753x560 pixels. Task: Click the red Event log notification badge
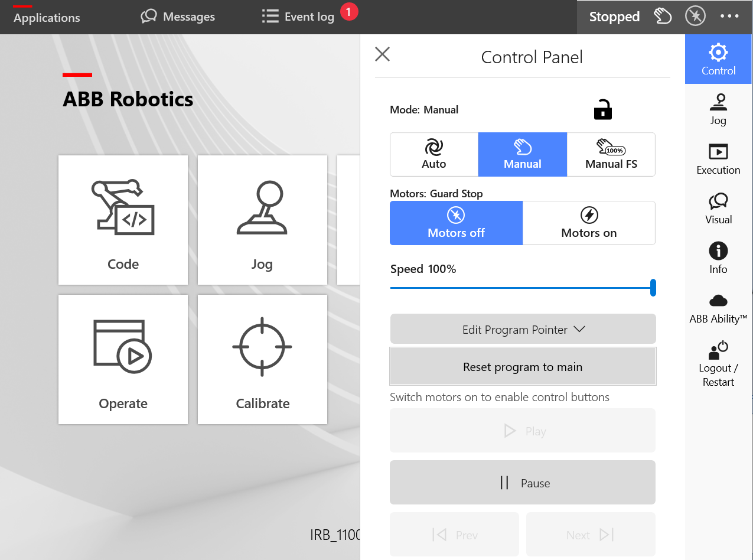coord(349,11)
